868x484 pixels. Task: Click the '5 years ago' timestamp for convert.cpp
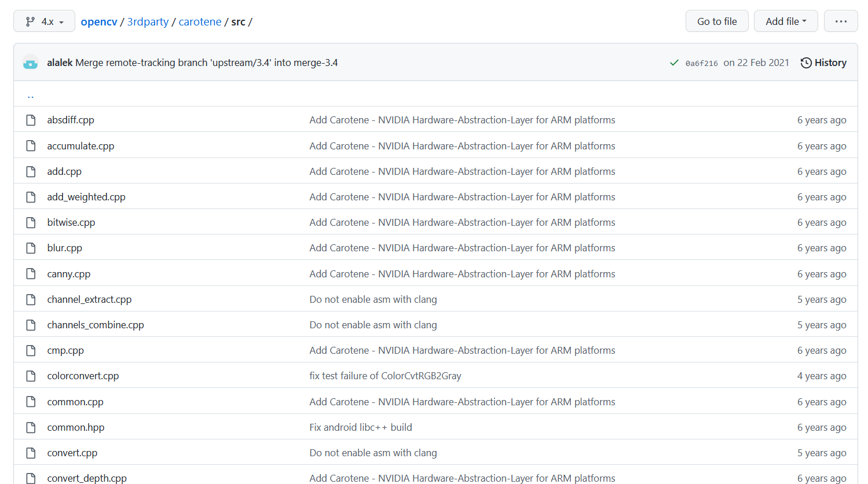(822, 453)
